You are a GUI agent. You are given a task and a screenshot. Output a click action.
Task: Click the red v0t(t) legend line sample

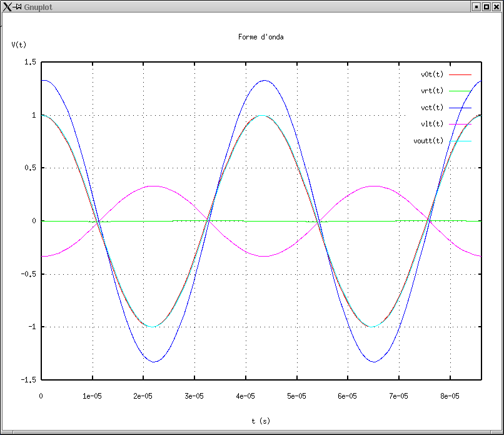click(x=460, y=74)
